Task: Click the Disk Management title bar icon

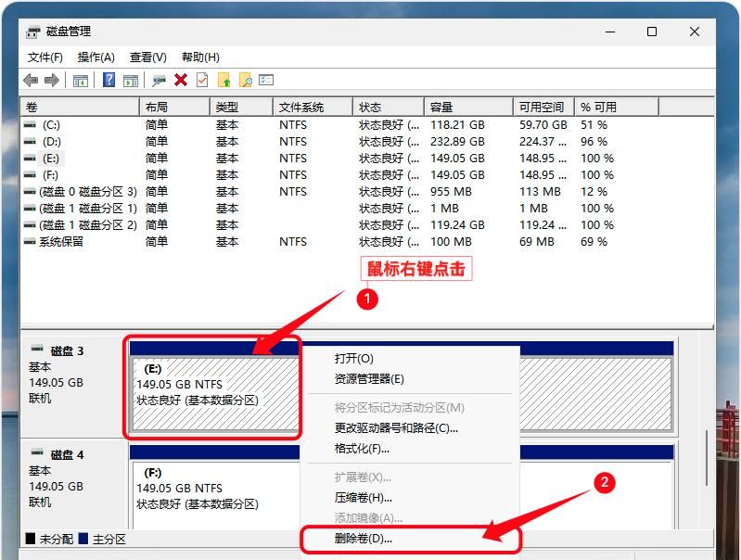Action: (33, 32)
